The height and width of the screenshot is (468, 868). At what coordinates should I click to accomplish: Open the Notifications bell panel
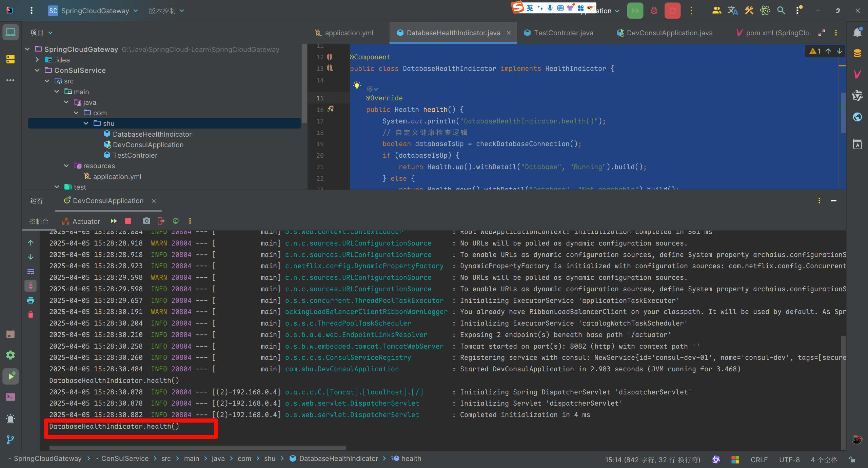(x=857, y=33)
